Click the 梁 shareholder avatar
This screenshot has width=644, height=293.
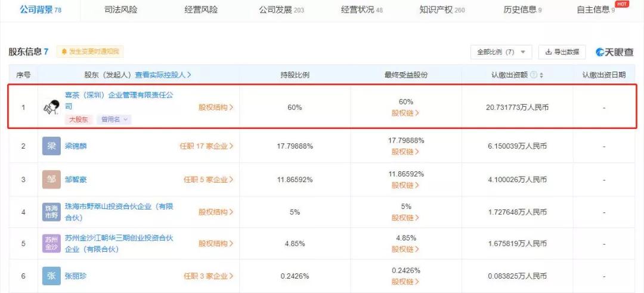point(51,146)
